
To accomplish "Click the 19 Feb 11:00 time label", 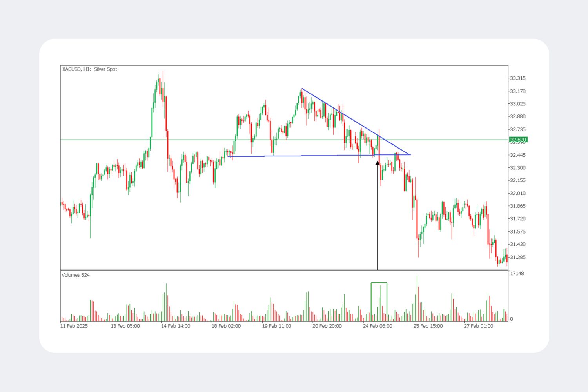I will [277, 326].
